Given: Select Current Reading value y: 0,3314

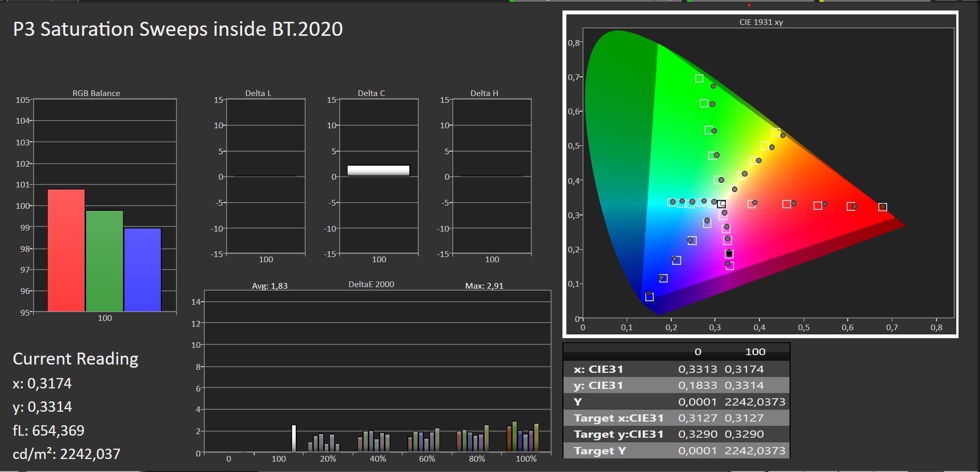Looking at the screenshot, I should point(42,407).
